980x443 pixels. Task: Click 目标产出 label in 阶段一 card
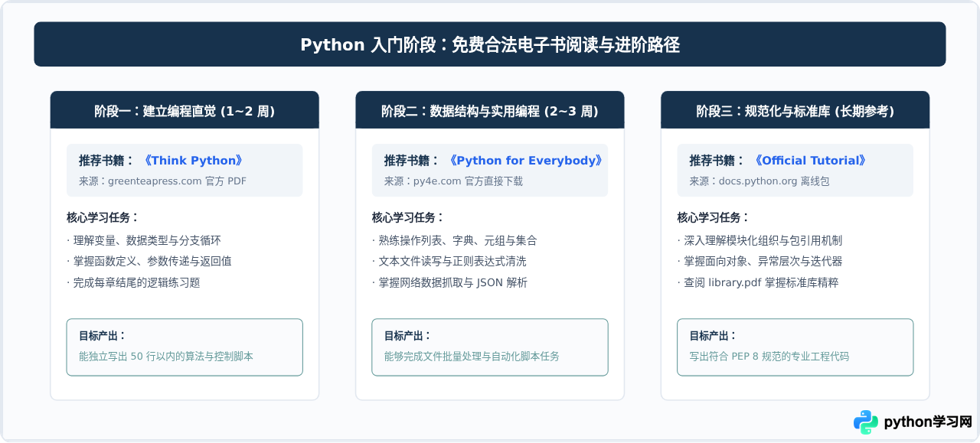pyautogui.click(x=103, y=336)
